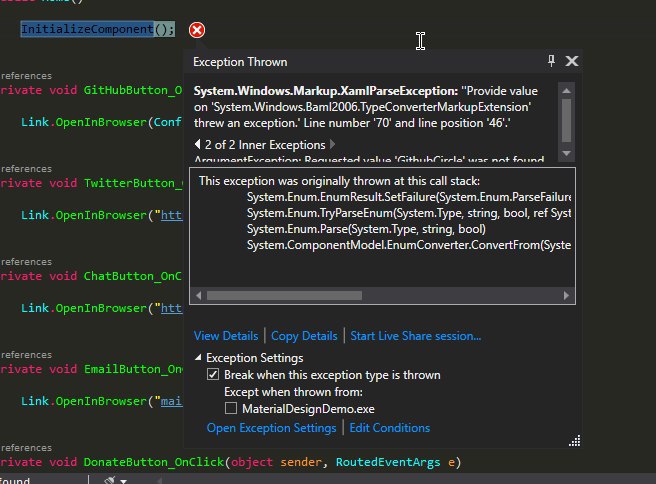Viewport: 656px width, 484px height.
Task: Open Exception Settings link
Action: (271, 428)
